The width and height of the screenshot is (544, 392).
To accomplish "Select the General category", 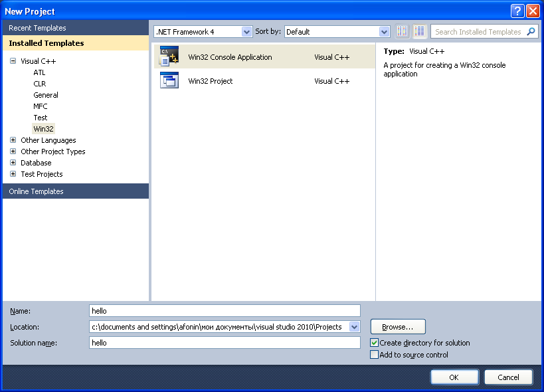I will [x=46, y=95].
